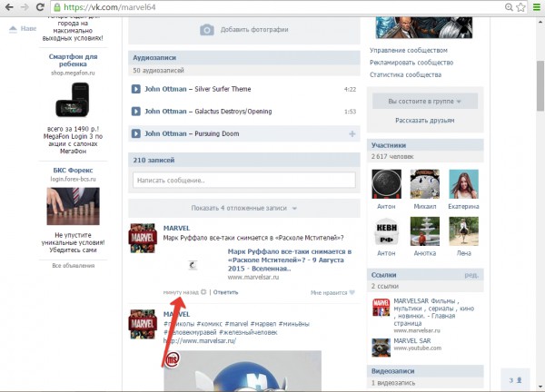545x392 pixels.
Task: Open the zoom magnifier icon in address bar
Action: 509,7
